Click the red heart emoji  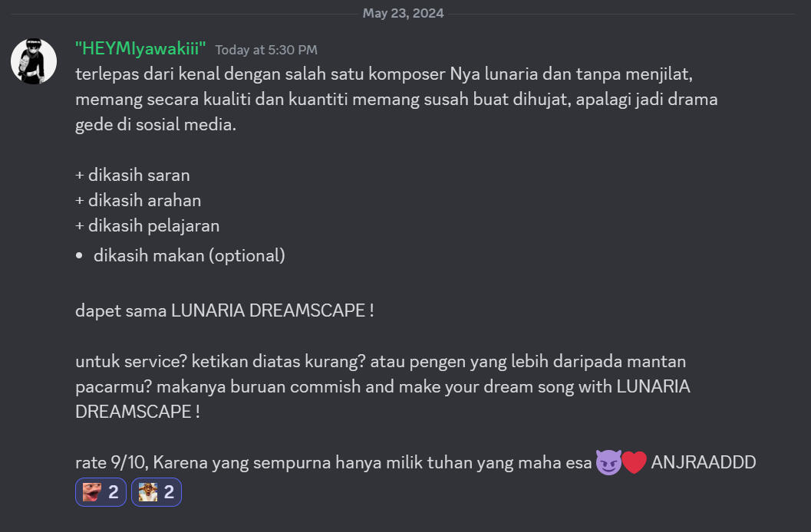[634, 462]
